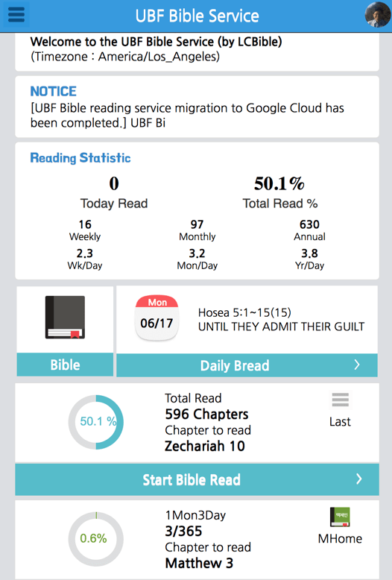Click the Daily Bread chevron arrow

point(357,365)
